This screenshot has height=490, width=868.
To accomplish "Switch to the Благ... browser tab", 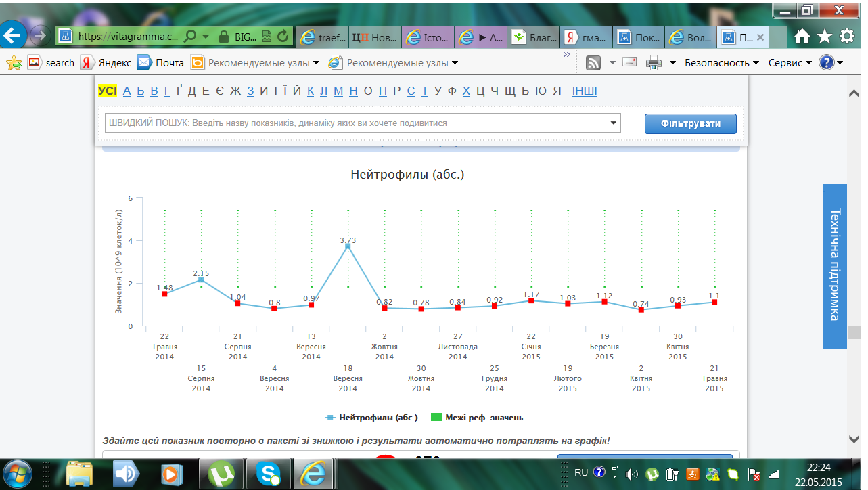I will pyautogui.click(x=534, y=37).
